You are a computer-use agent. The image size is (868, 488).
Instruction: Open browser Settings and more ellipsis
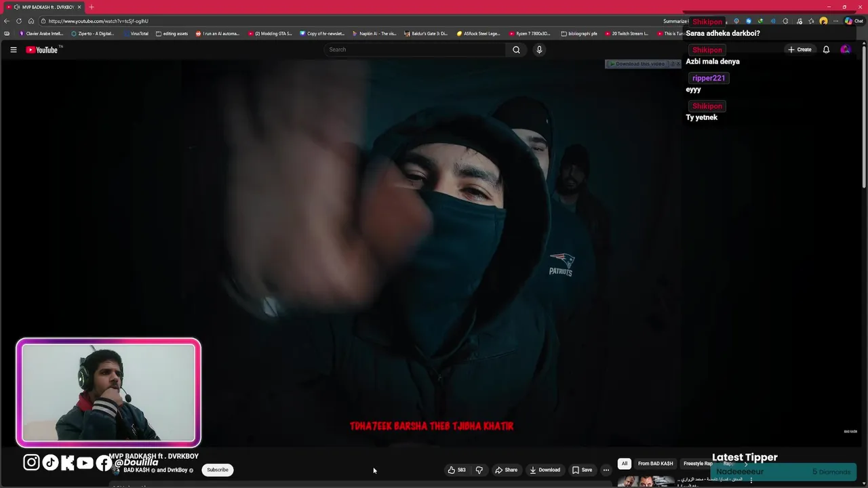pyautogui.click(x=835, y=21)
